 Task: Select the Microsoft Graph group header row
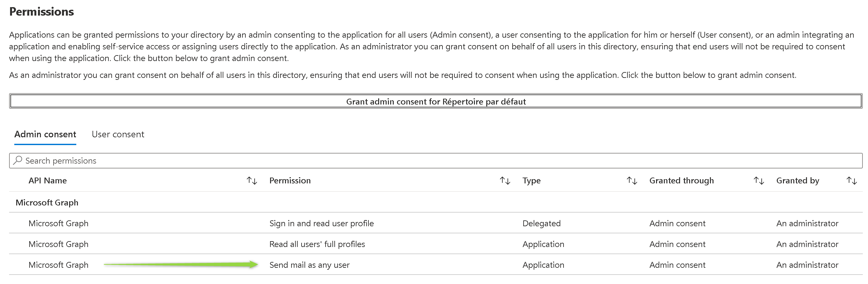pos(436,203)
